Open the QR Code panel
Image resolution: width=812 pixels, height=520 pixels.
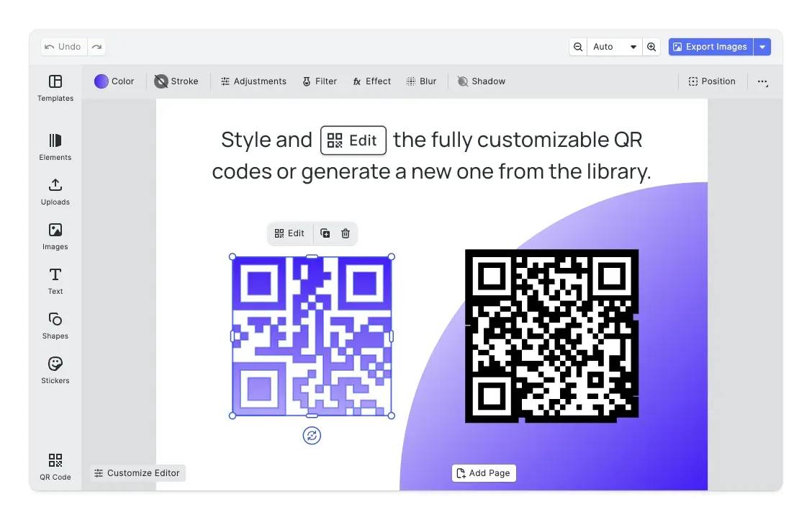(x=55, y=467)
